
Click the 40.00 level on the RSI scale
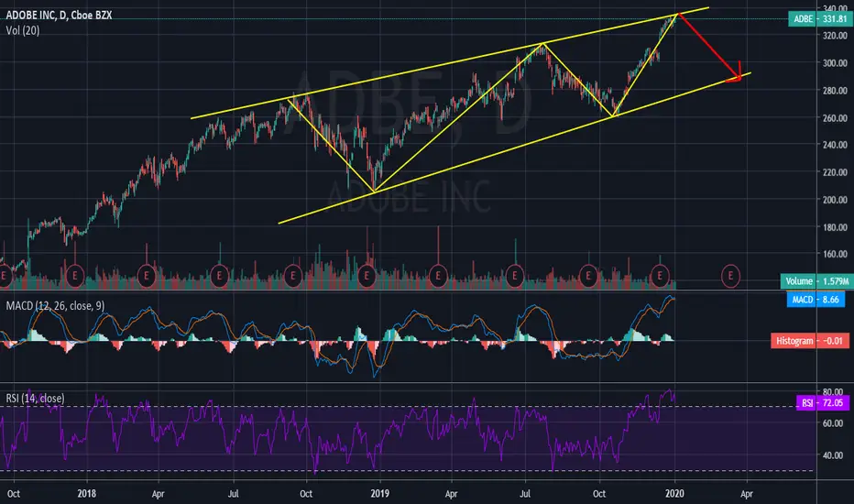pyautogui.click(x=833, y=455)
